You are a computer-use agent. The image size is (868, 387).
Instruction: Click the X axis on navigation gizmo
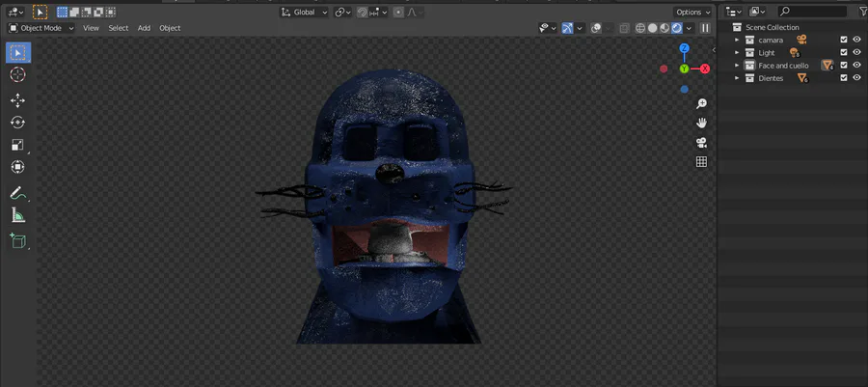pyautogui.click(x=705, y=69)
